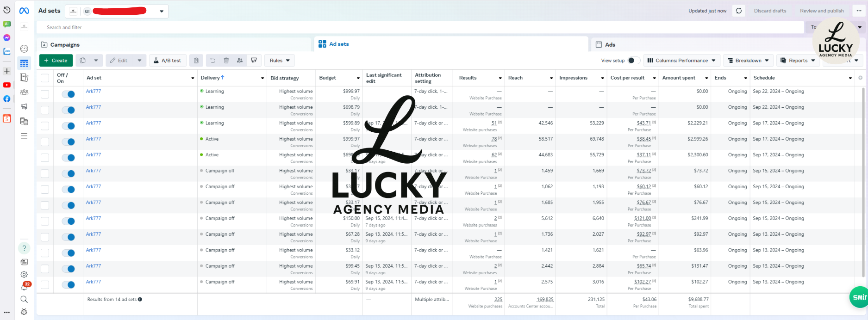Toggle the ad set with $241.99 spent
The height and width of the screenshot is (320, 868).
(69, 221)
